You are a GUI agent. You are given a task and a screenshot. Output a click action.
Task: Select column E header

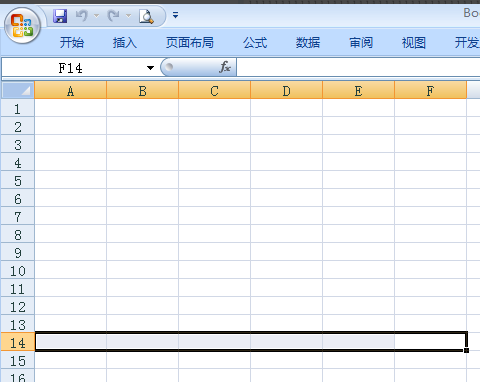358,90
